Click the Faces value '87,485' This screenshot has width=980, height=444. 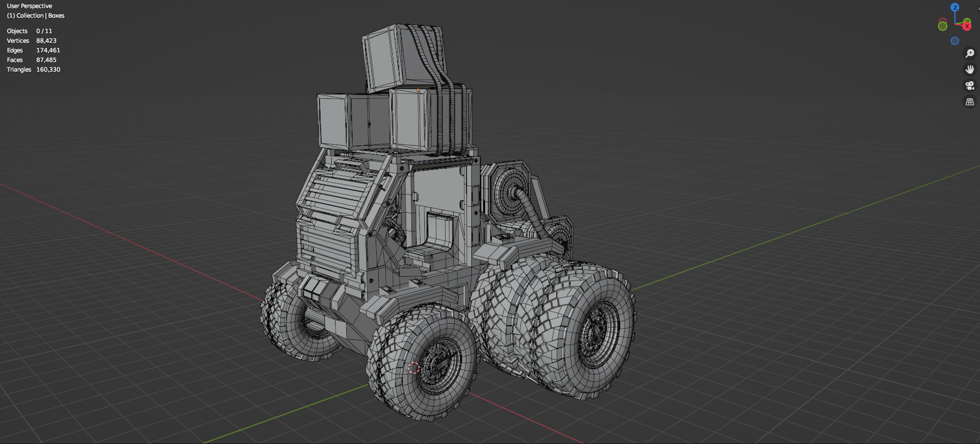tap(46, 60)
